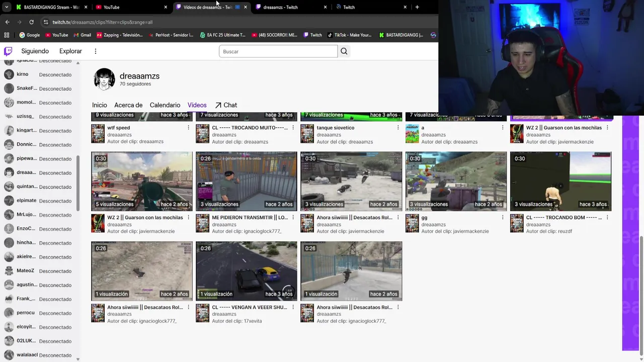Open options menu for clip titled "a"
The width and height of the screenshot is (644, 362).
point(503,128)
